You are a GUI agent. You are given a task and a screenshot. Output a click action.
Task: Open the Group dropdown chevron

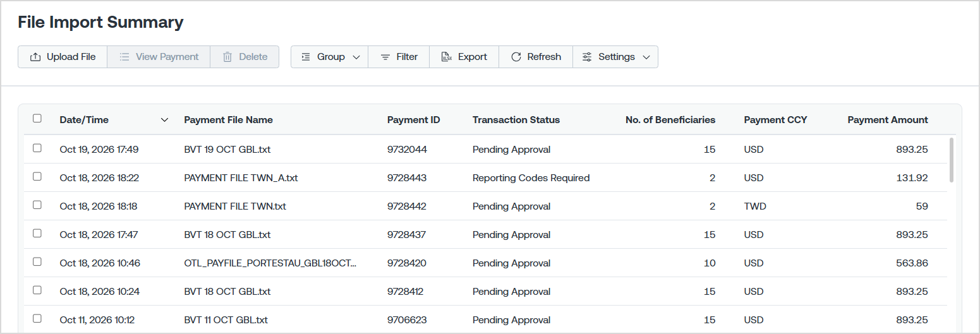pyautogui.click(x=356, y=57)
